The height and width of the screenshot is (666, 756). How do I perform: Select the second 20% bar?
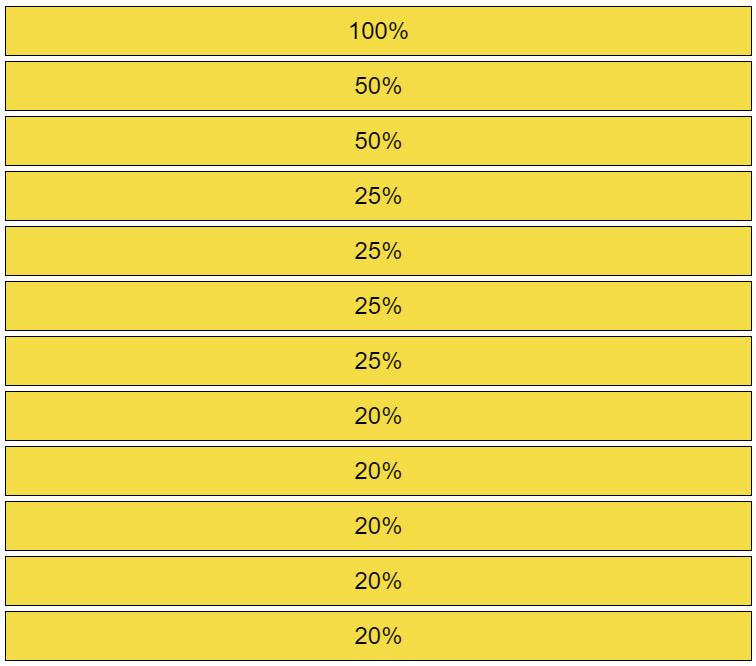(x=378, y=471)
